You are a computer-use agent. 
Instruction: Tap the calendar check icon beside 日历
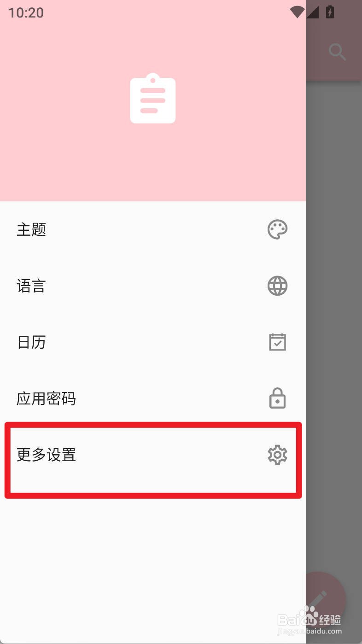277,342
